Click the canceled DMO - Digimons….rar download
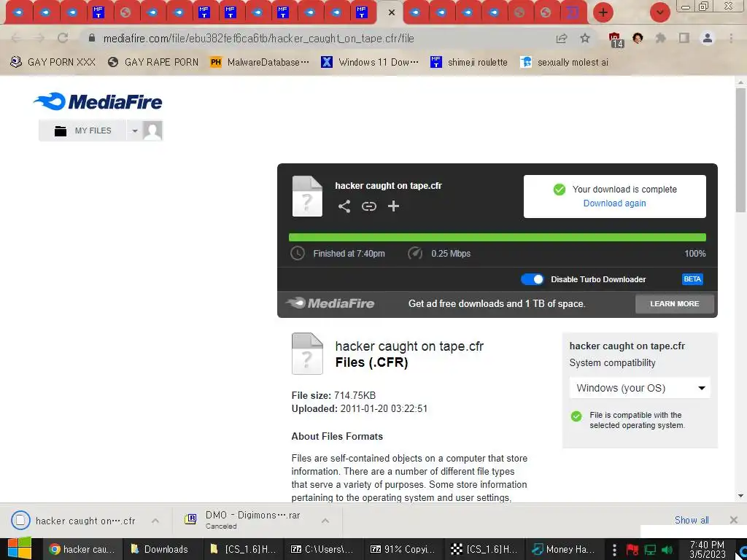 [243, 520]
